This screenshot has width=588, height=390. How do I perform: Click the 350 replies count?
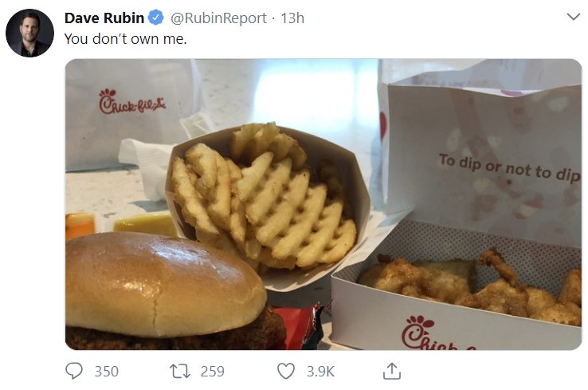coord(107,371)
